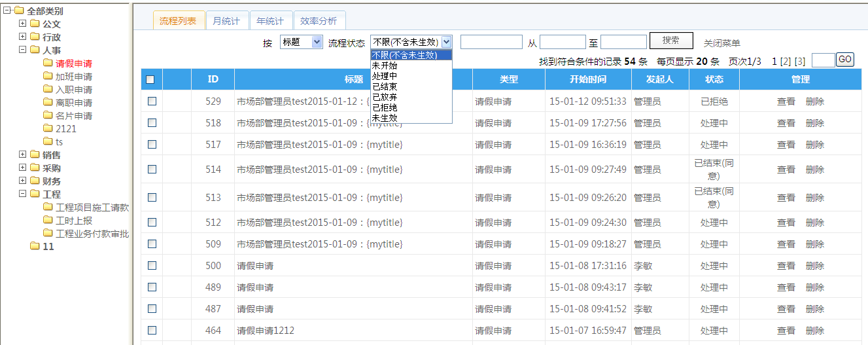The image size is (868, 345).
Task: Switch to the 效率分析 tab
Action: [319, 21]
